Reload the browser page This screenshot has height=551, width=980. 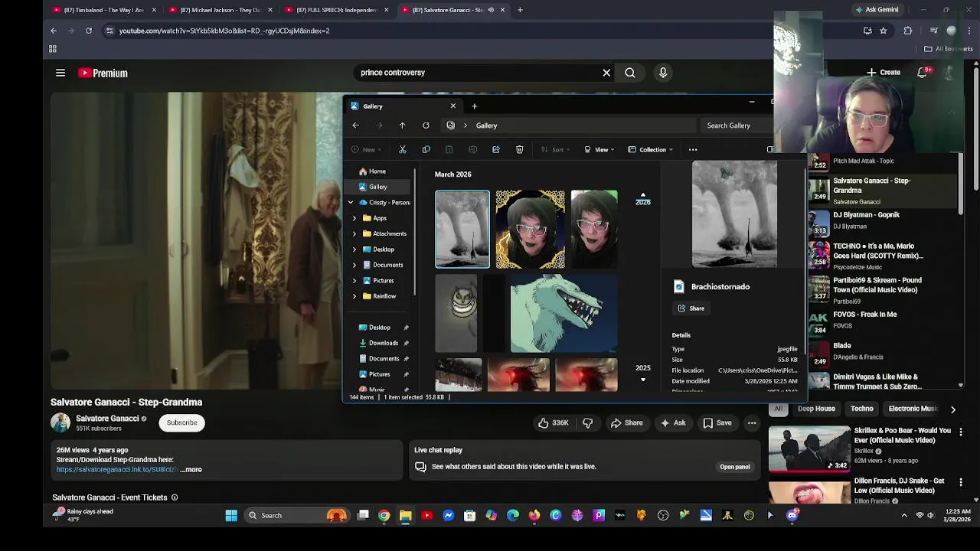89,31
